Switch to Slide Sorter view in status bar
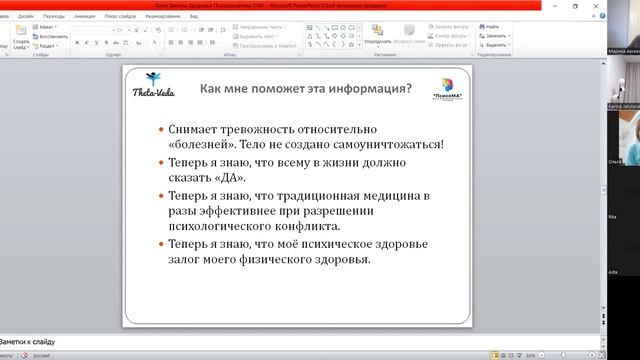Screen dimensions: 640x360 [503, 356]
